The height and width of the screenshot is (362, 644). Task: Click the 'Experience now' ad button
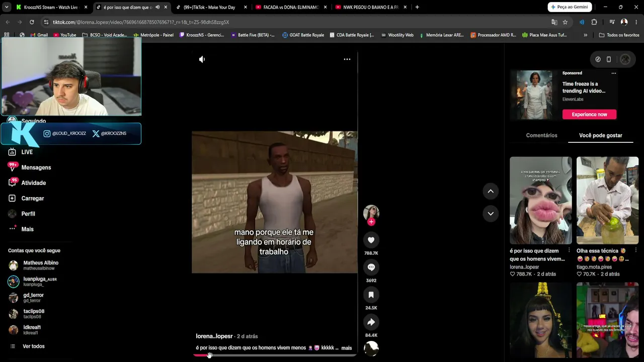click(x=589, y=115)
